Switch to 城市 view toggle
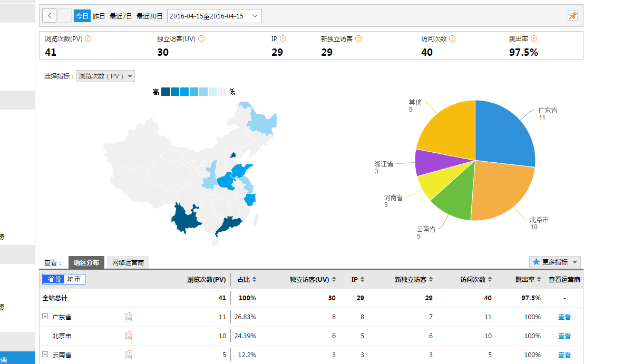The width and height of the screenshot is (642, 364). click(74, 279)
